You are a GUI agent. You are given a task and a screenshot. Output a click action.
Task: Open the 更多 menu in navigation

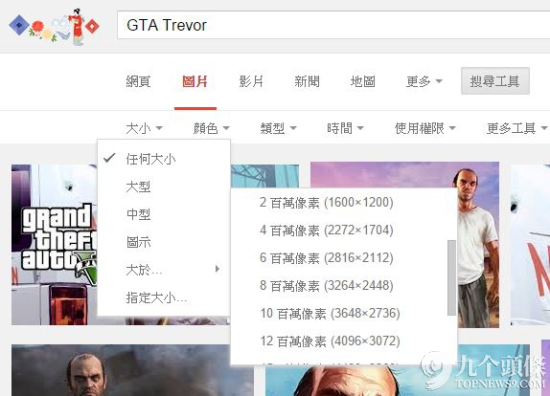pyautogui.click(x=424, y=81)
